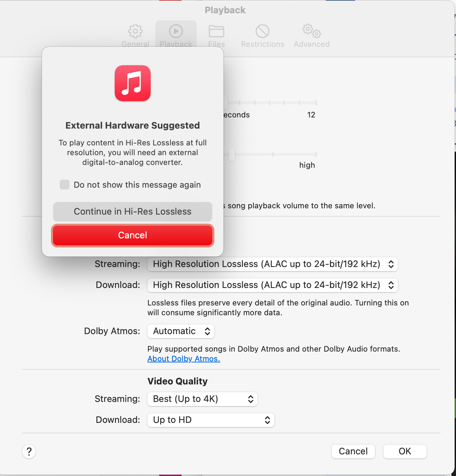Open the Audio Quality Streaming dropdown
The height and width of the screenshot is (476, 456).
point(273,264)
